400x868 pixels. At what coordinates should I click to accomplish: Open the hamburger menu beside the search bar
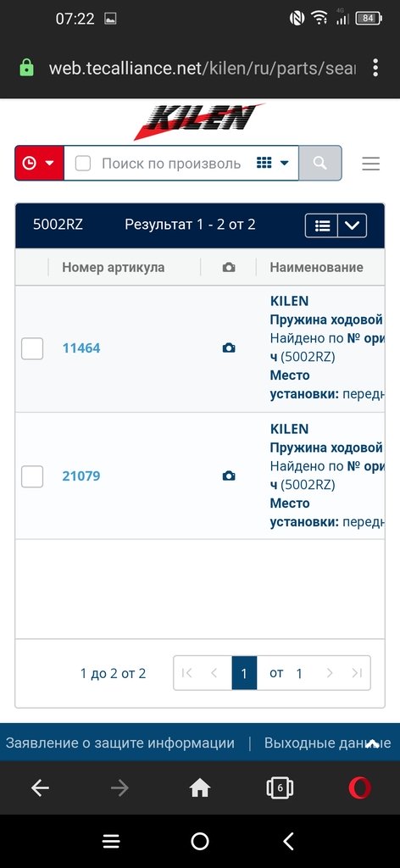370,164
